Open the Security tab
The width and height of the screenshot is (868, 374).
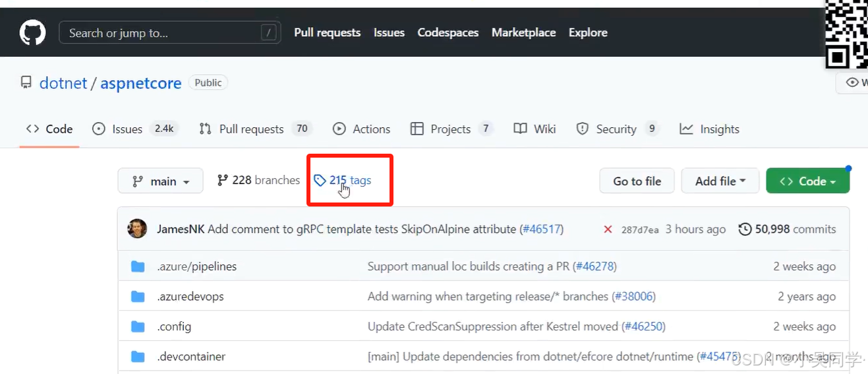(x=618, y=129)
